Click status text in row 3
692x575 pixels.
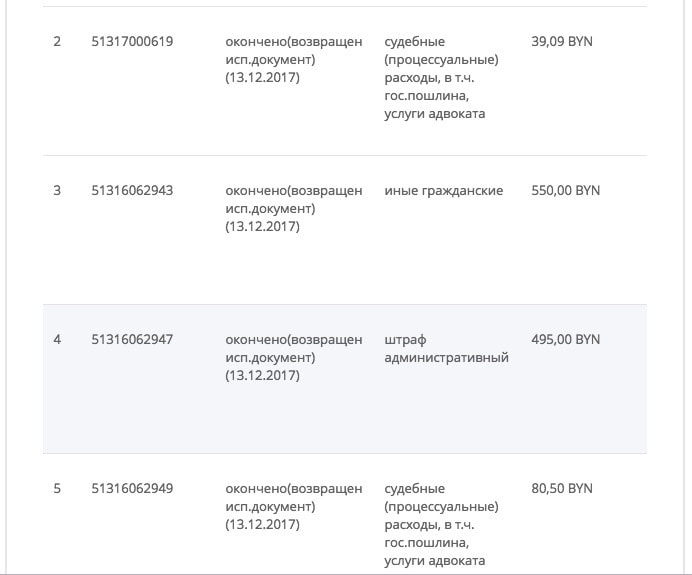tap(294, 208)
